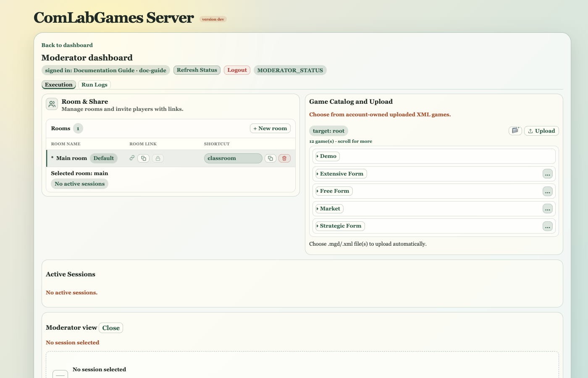Open Market options menu (…)
Image resolution: width=588 pixels, height=378 pixels.
(548, 209)
